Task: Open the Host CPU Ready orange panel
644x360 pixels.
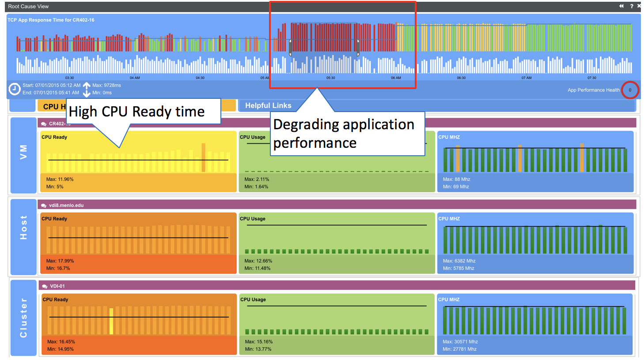Action: 138,243
